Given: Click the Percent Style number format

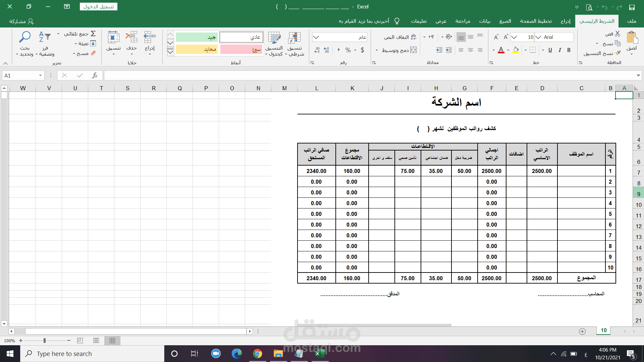Looking at the screenshot, I should click(x=348, y=50).
